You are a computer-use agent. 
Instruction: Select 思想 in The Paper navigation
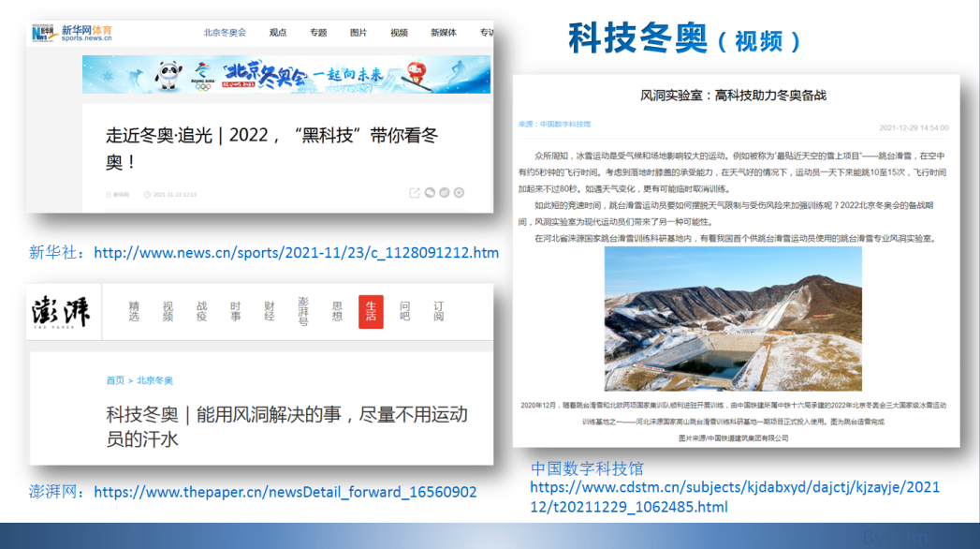(x=337, y=311)
